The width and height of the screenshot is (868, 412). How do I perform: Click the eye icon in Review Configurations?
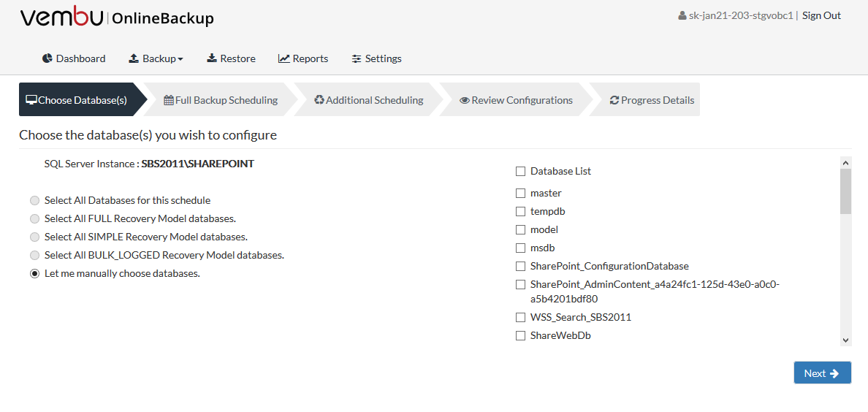465,100
